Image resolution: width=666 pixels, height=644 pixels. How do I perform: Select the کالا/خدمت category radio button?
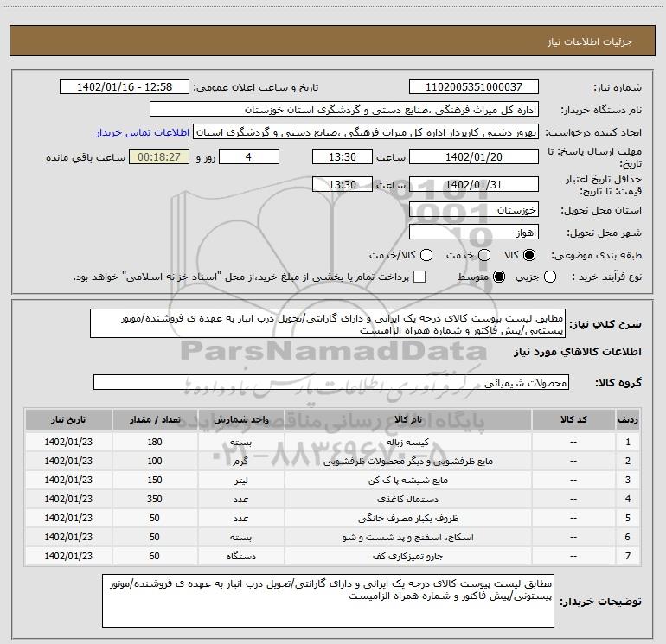426,255
